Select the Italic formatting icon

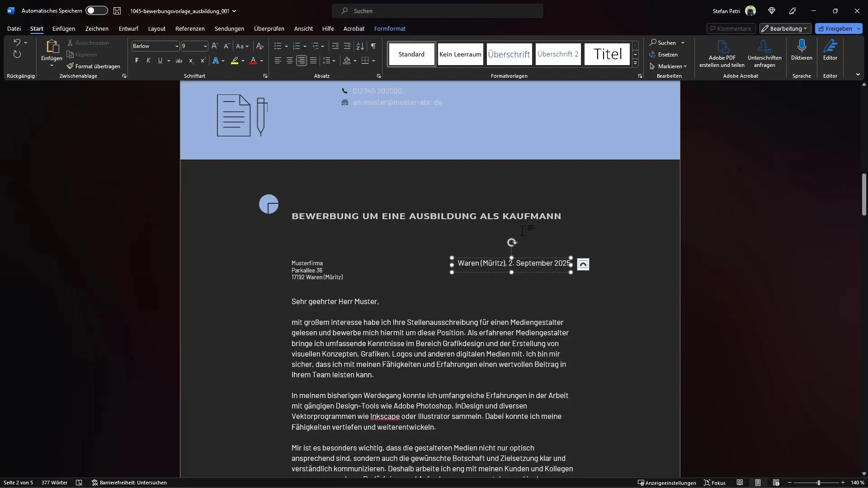(x=147, y=60)
